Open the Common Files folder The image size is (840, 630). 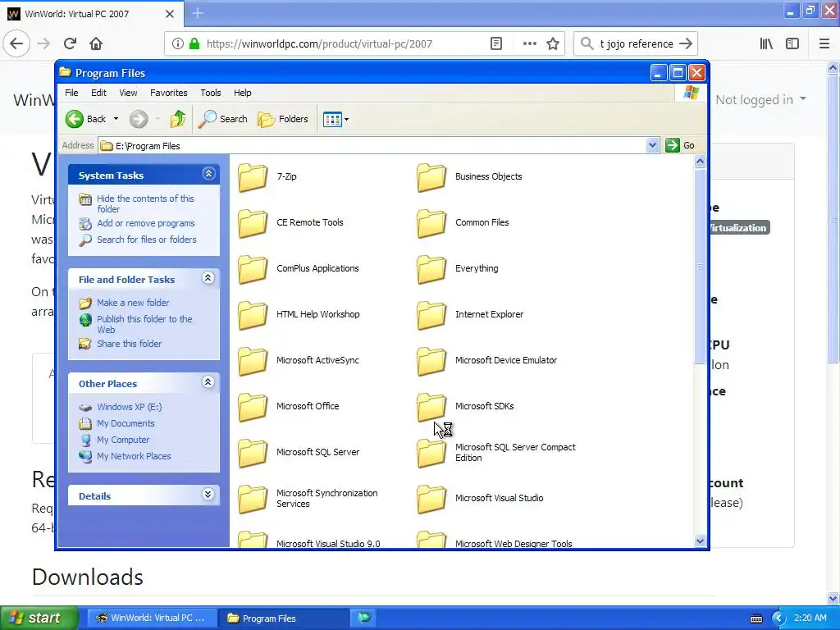pos(463,223)
